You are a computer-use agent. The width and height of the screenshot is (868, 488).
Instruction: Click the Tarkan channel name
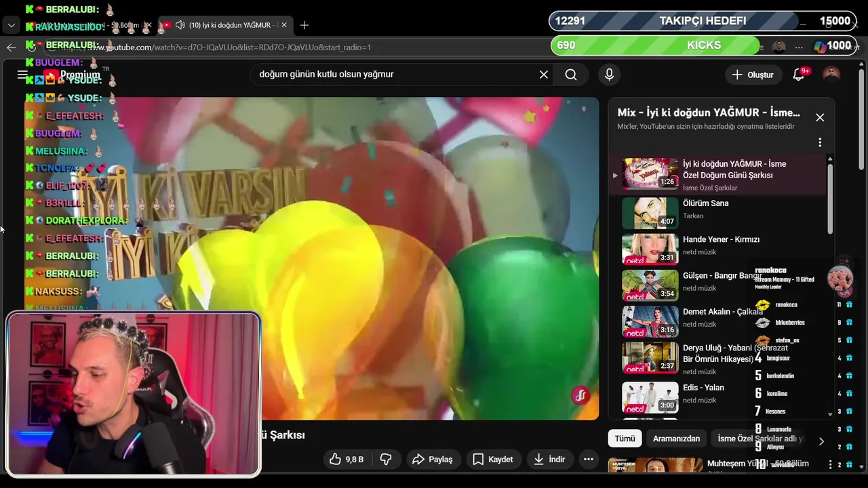[x=693, y=216]
